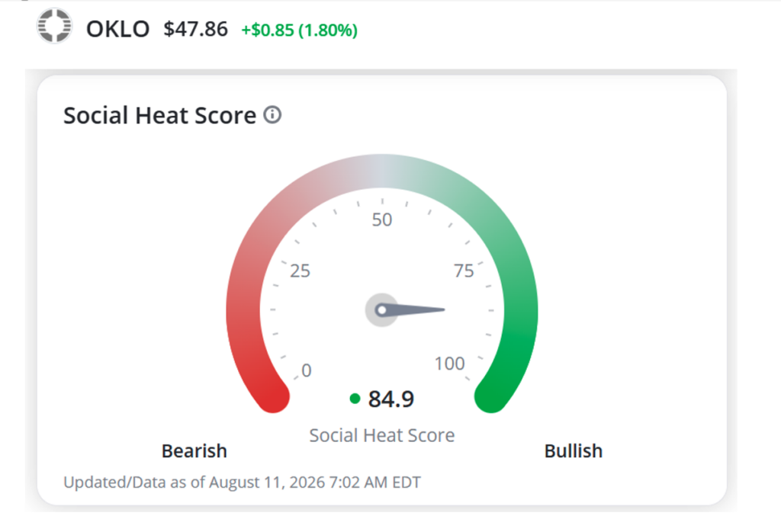Click the Social Heat Score heading
Image resolution: width=781 pixels, height=532 pixels.
coord(159,115)
